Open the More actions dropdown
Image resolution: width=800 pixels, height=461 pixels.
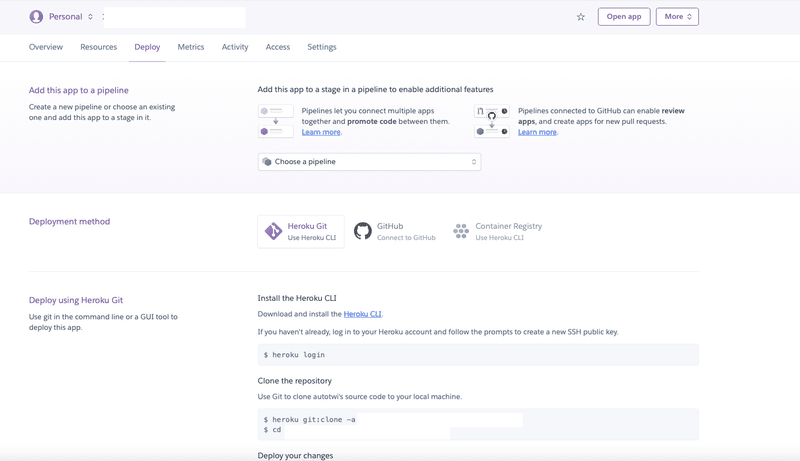[x=677, y=17]
